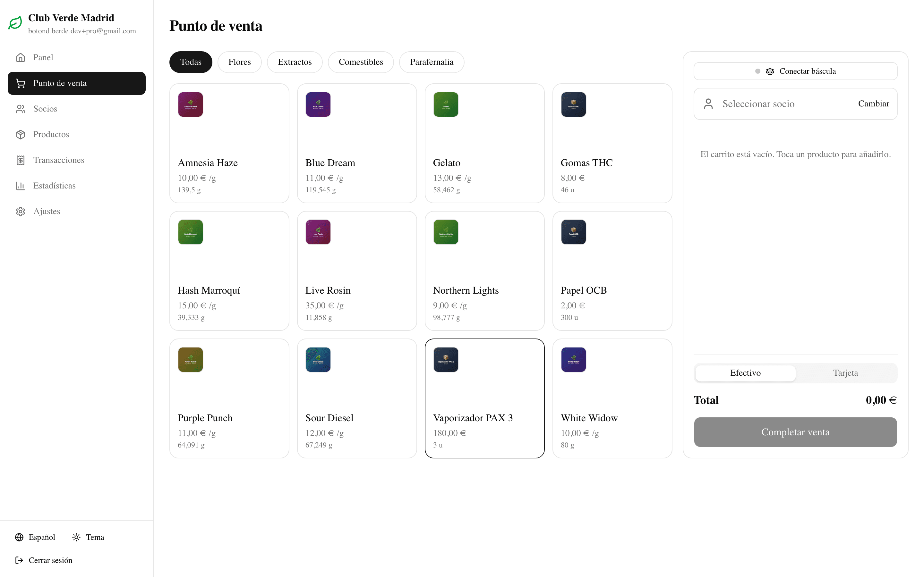Click the Transacciones receipt icon
The width and height of the screenshot is (924, 577).
20,160
